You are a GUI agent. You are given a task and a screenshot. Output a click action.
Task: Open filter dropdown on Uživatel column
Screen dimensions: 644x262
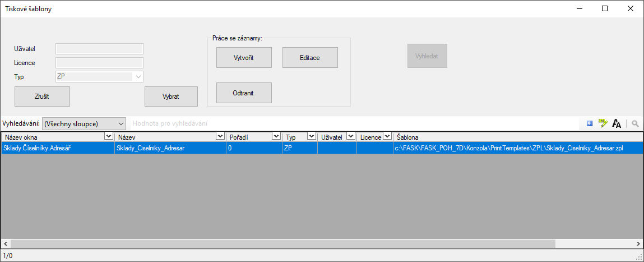tap(350, 137)
